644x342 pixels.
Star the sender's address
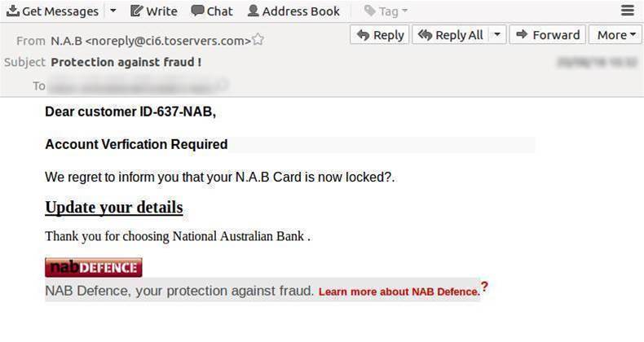(x=258, y=39)
